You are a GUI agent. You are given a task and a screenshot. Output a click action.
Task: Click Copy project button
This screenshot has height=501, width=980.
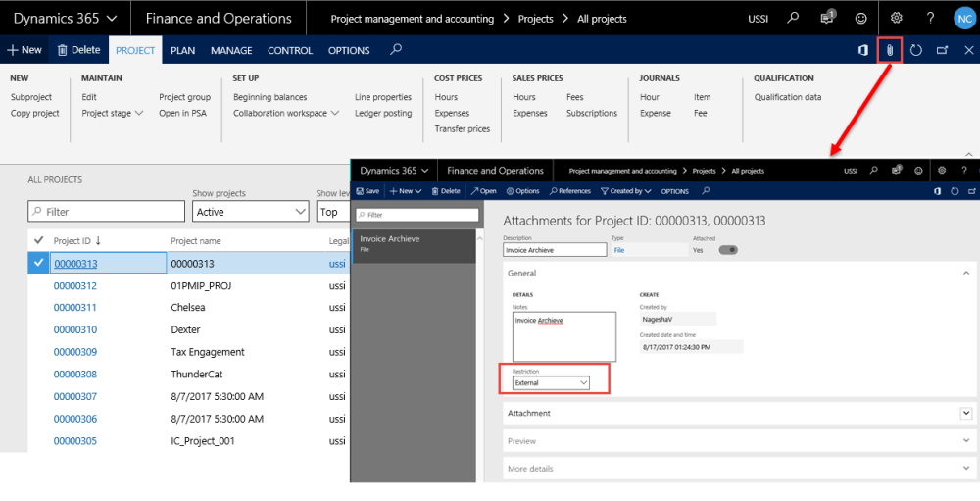tap(35, 113)
